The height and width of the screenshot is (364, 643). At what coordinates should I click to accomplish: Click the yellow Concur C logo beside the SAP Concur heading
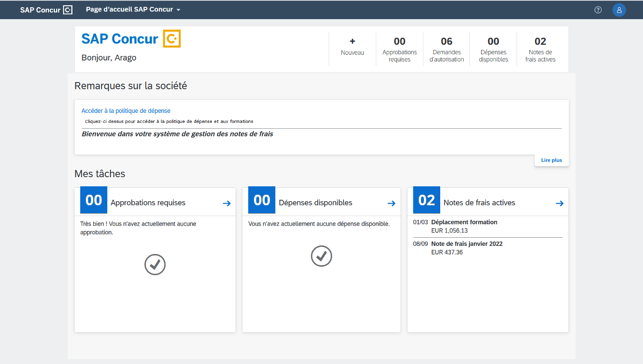pos(172,38)
